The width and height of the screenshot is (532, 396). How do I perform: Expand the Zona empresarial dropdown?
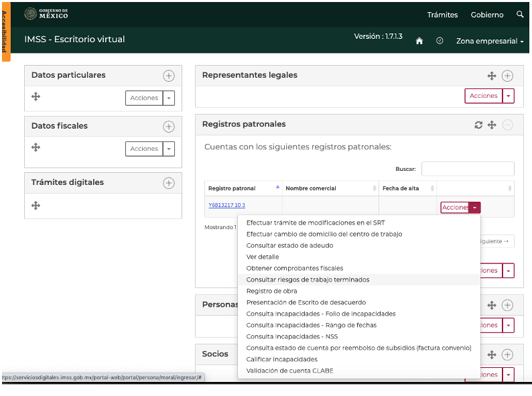coord(490,41)
